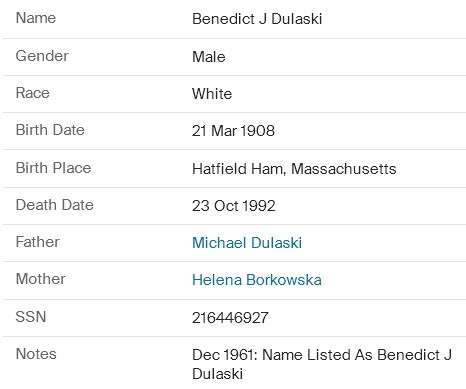Open the Michael Dulaski father link
The image size is (466, 389).
(247, 243)
